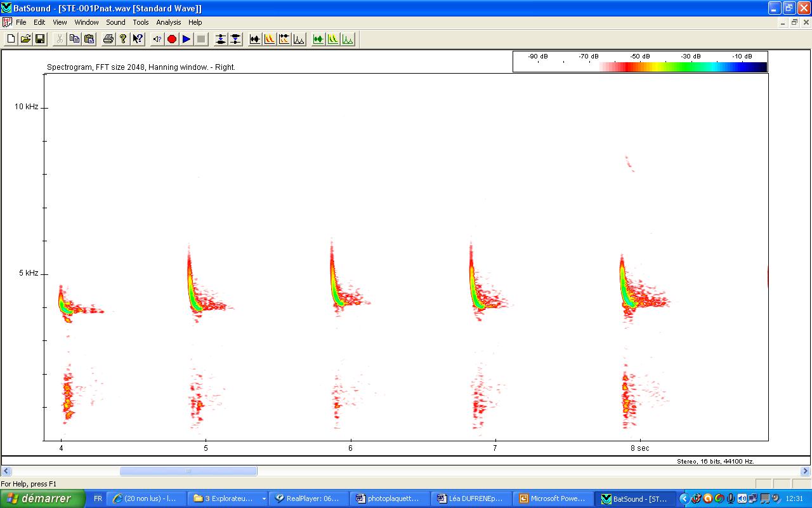
Task: Play the sound with the blue triangle
Action: (187, 39)
